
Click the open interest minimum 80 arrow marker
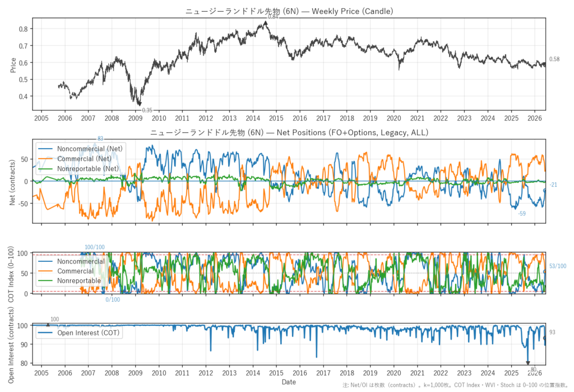pyautogui.click(x=528, y=363)
